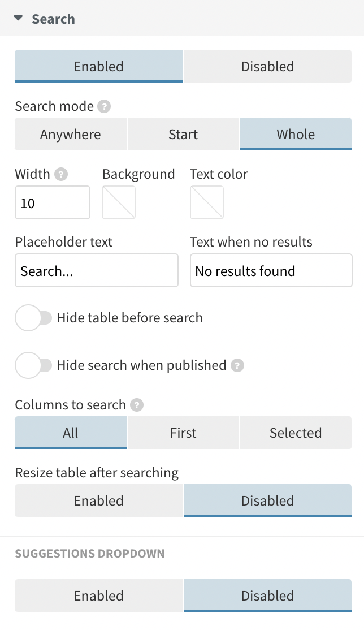
Task: Enable Resize table after searching
Action: (x=98, y=500)
